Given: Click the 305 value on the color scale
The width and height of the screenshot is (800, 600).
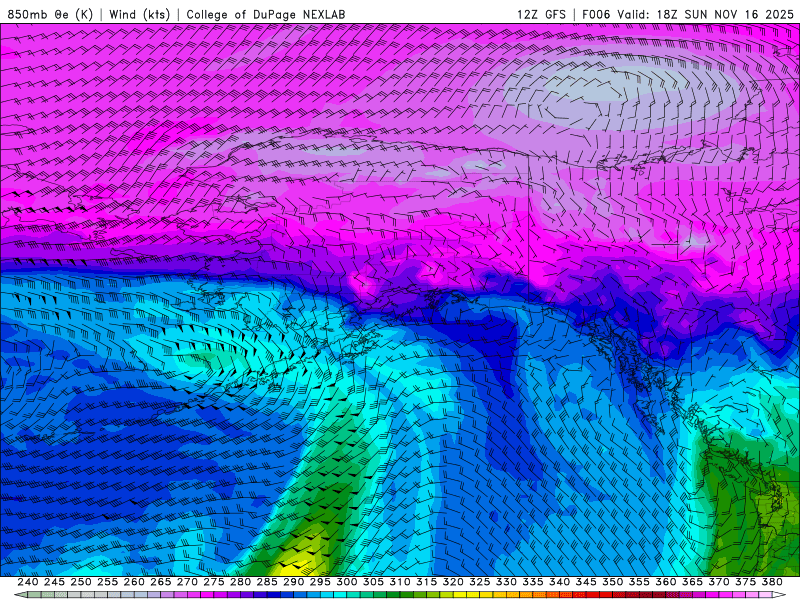Looking at the screenshot, I should click(x=373, y=582).
